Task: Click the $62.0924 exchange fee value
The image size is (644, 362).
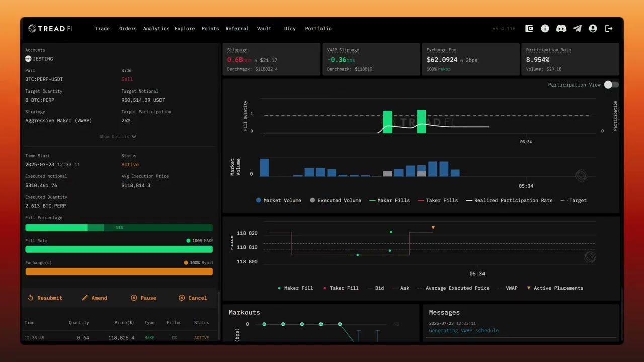Action: click(x=442, y=60)
